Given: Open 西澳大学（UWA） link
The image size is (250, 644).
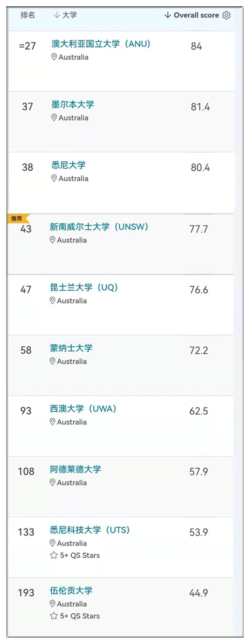Looking at the screenshot, I should (x=83, y=409).
